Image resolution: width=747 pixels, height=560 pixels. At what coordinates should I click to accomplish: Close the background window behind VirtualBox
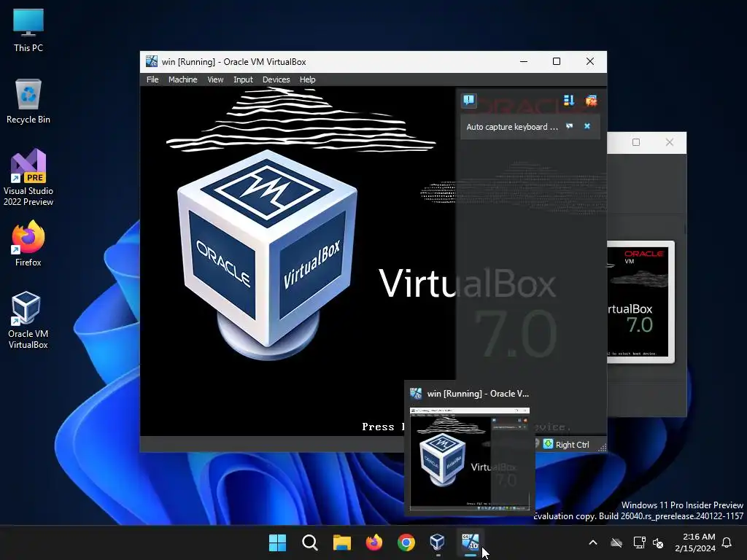670,142
